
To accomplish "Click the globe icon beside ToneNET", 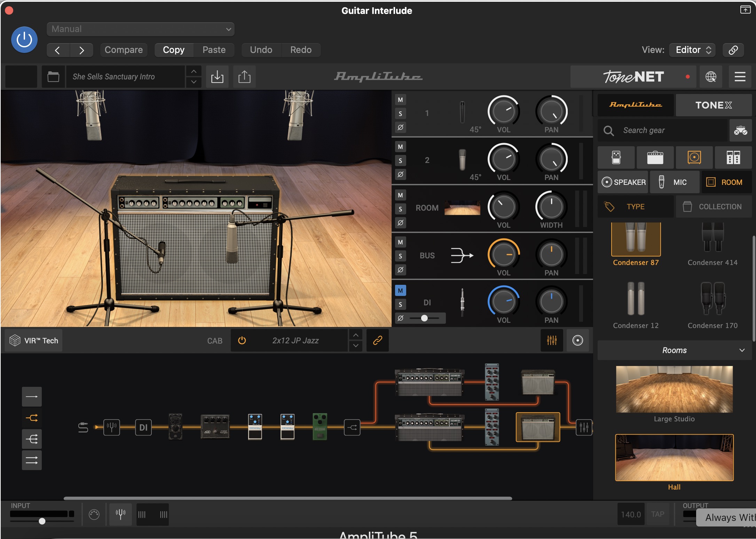I will 711,77.
